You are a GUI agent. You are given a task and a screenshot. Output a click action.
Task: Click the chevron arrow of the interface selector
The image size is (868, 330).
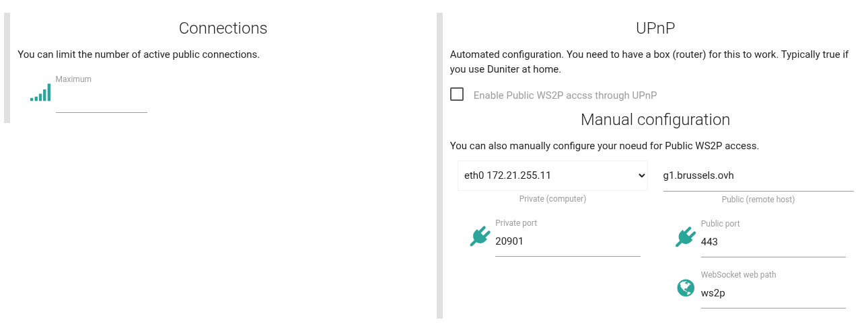pos(640,175)
